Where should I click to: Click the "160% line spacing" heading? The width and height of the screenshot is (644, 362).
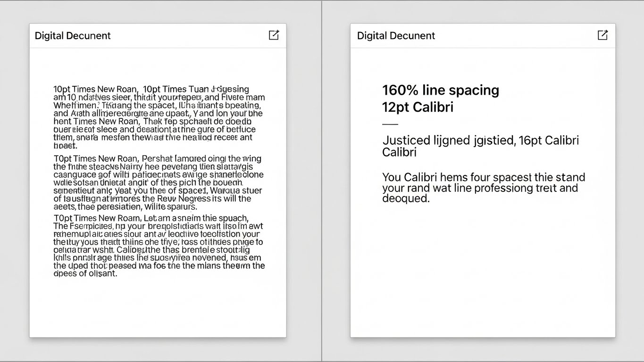tap(440, 90)
